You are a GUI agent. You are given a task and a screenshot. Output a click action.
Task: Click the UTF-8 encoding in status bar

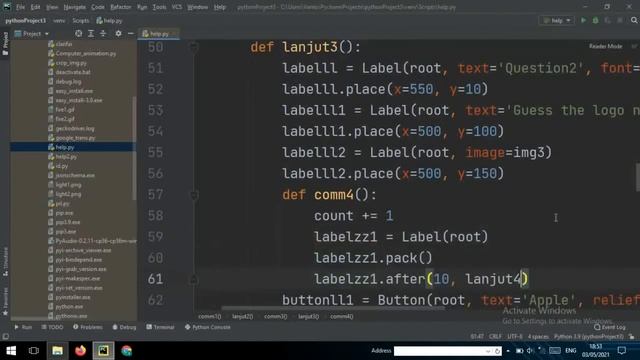[x=515, y=337]
